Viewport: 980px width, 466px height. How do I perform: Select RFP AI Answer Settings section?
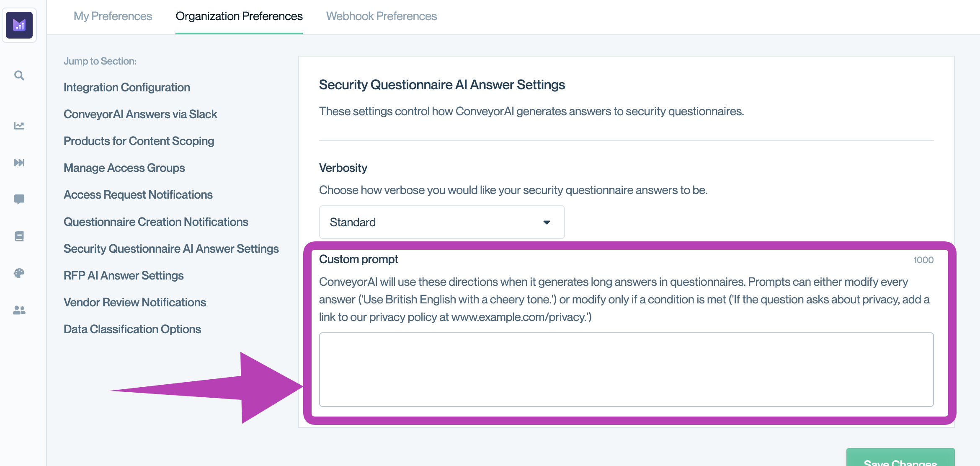coord(123,274)
